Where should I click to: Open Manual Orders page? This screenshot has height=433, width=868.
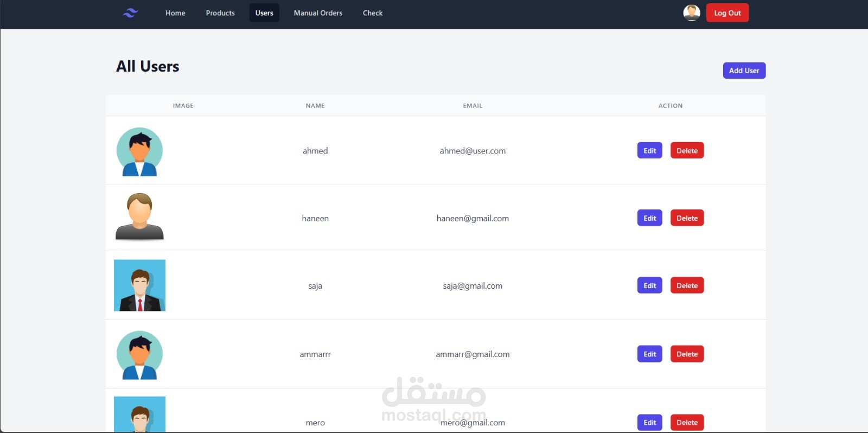[318, 13]
